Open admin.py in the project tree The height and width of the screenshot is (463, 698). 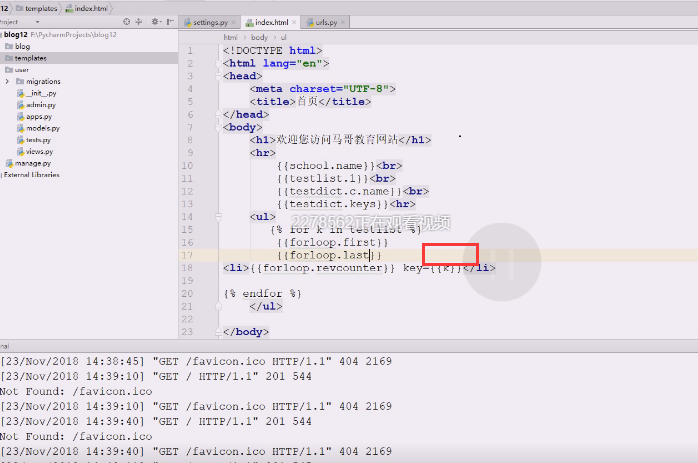[41, 105]
